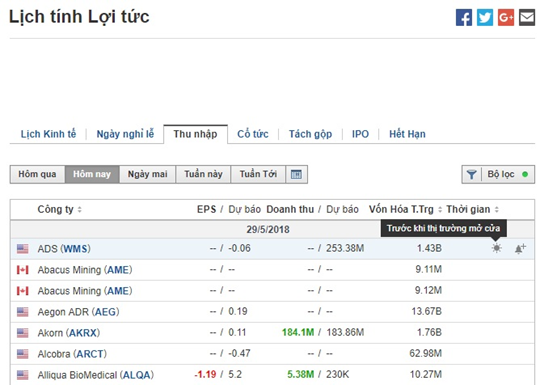Switch to Lịch Kinh tế tab
Image resolution: width=540 pixels, height=385 pixels.
coord(48,134)
